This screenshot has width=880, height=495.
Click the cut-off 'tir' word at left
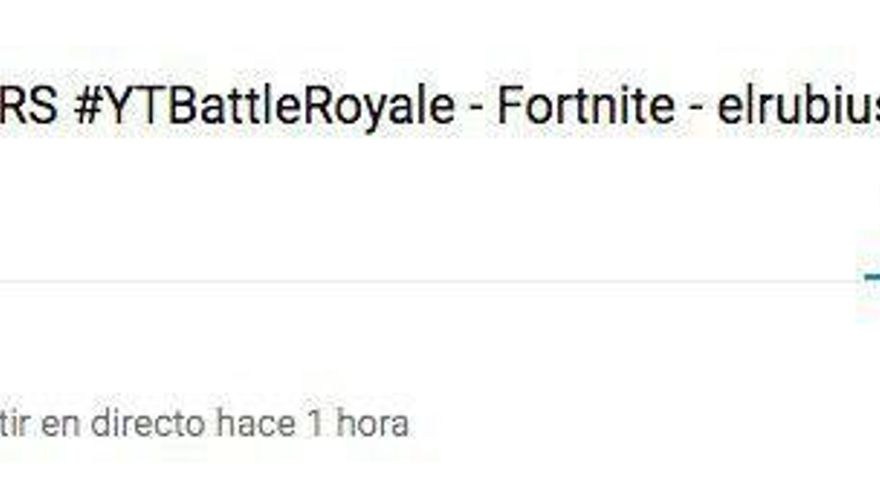point(14,423)
